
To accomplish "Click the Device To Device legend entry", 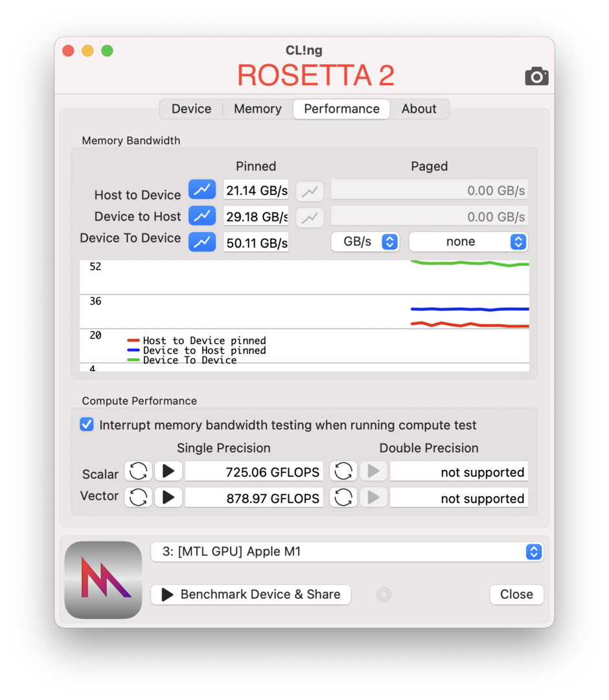I will (182, 360).
